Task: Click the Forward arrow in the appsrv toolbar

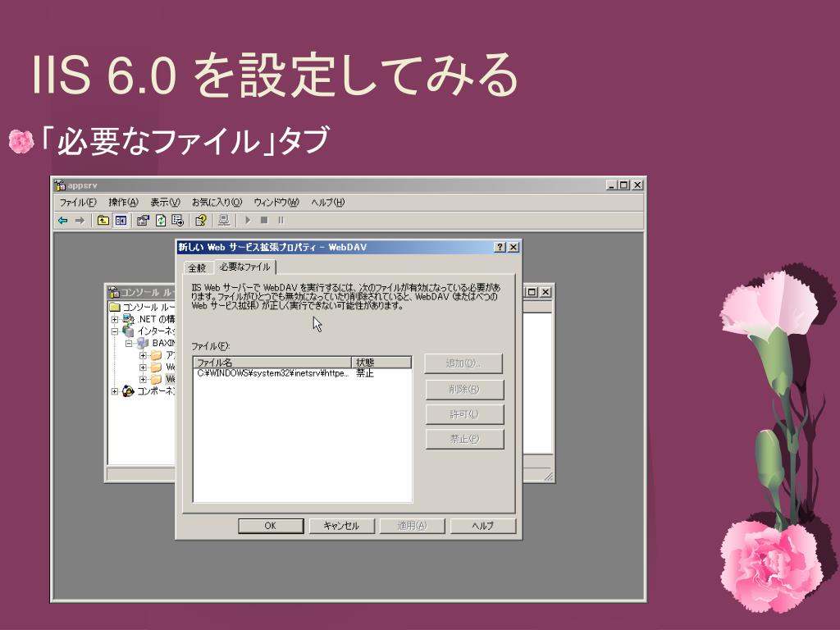Action: (x=80, y=220)
